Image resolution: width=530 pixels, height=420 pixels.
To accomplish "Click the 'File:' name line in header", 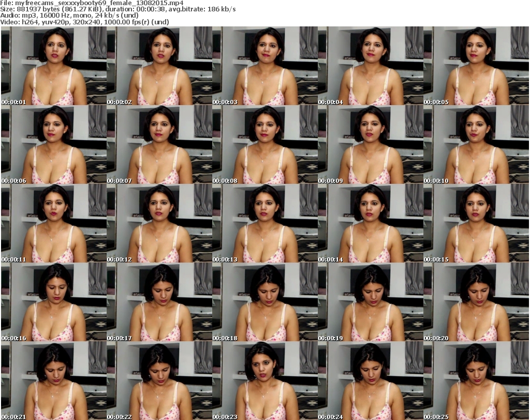I will [92, 3].
